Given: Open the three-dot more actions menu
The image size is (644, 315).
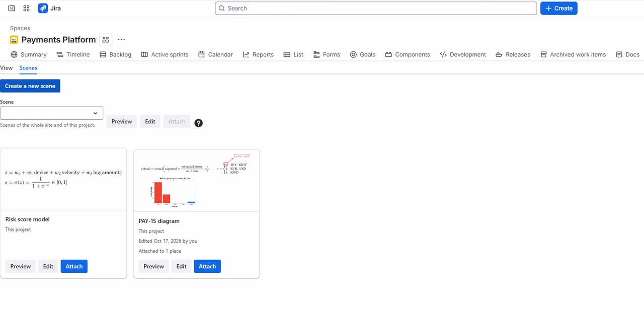Looking at the screenshot, I should click(x=121, y=40).
